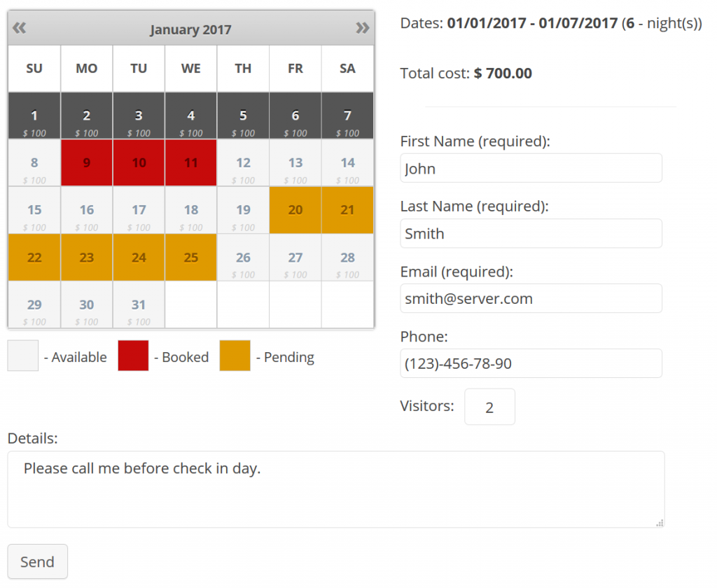Click the SA weekday column header
Image resolution: width=717 pixels, height=588 pixels.
(347, 68)
